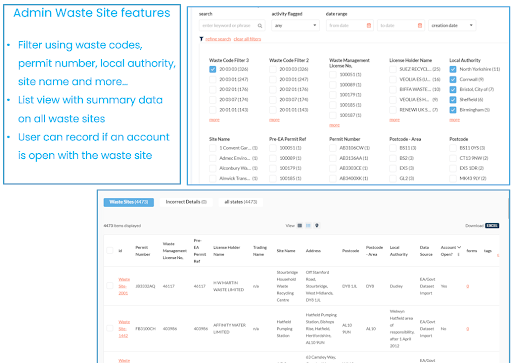Screen dimensions: 512x363
Task: Click the to date field
Action: tap(401, 26)
